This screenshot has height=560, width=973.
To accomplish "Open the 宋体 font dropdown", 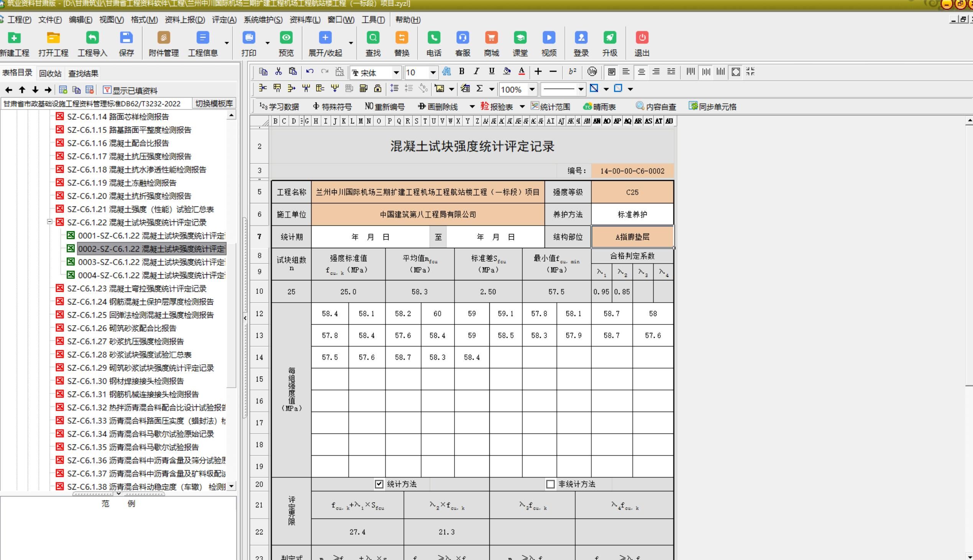I will [396, 73].
